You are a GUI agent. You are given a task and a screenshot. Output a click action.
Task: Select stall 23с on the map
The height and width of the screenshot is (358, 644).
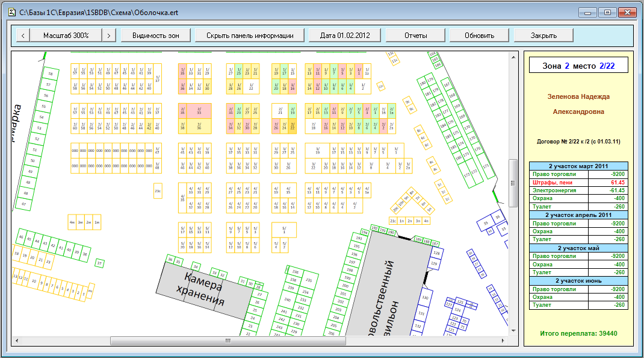[x=158, y=191]
